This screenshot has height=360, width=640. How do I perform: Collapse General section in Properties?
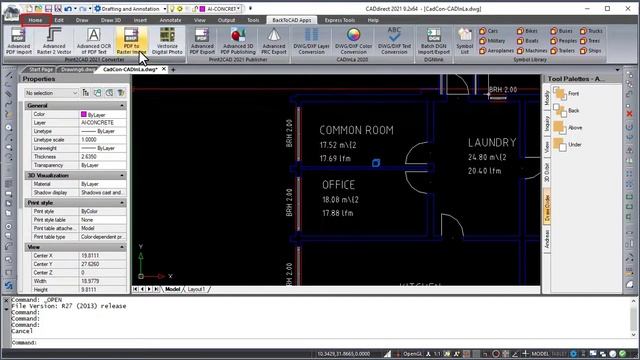tap(122, 106)
